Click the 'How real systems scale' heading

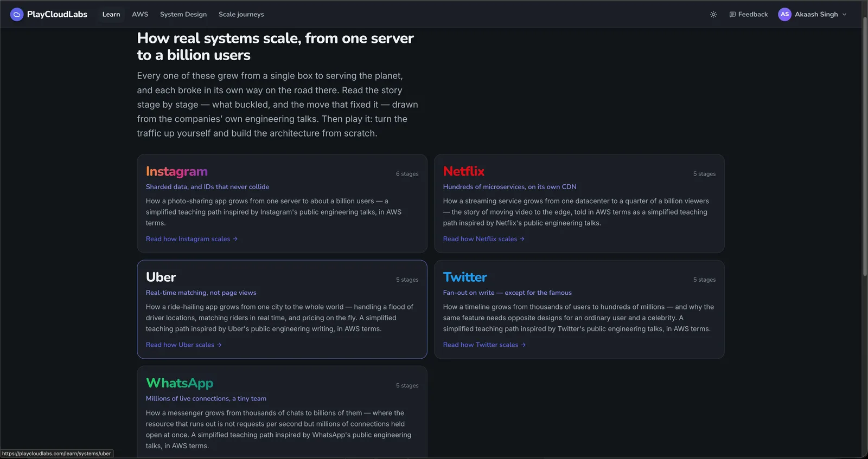(276, 47)
